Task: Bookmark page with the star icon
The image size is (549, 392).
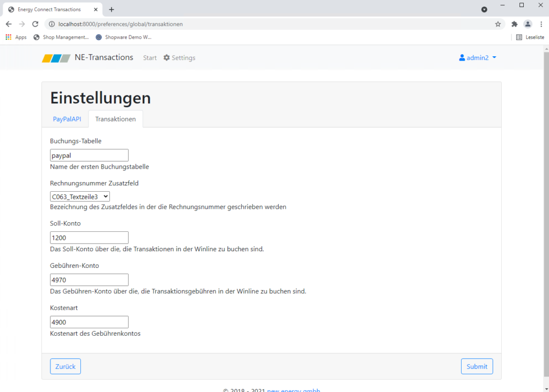Action: 498,24
